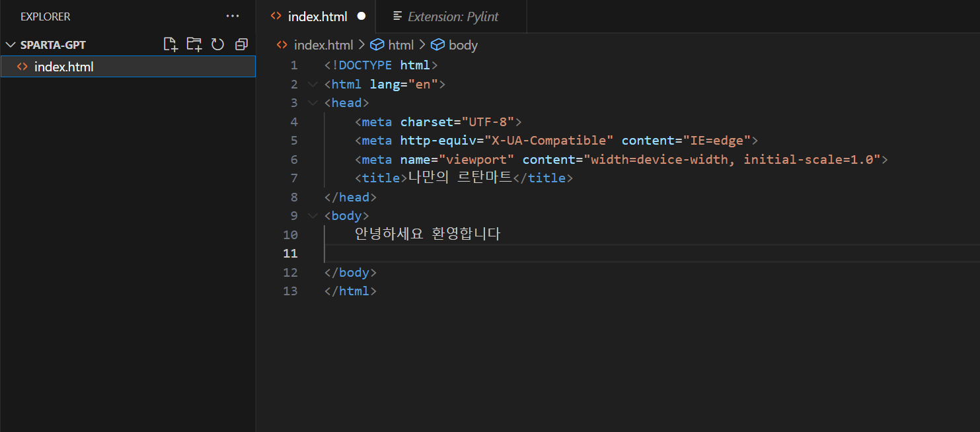980x432 pixels.
Task: Click the title text 나만의 르탄마트
Action: point(460,178)
